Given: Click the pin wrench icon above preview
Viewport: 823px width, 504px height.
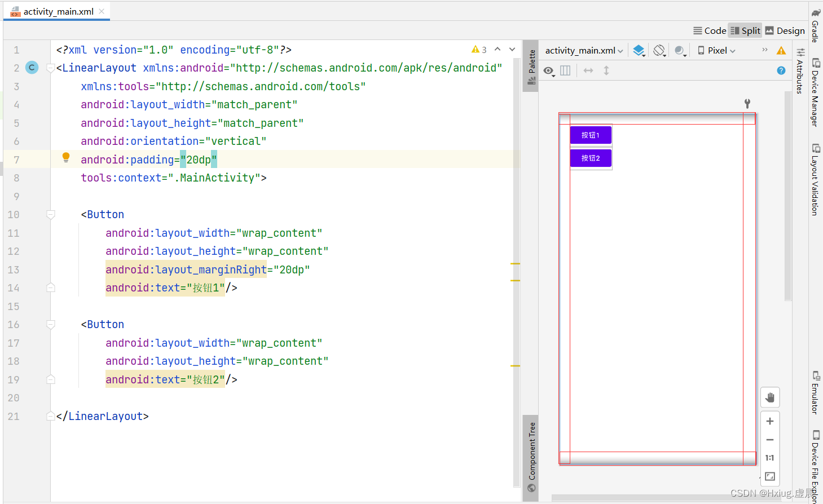Looking at the screenshot, I should tap(747, 104).
